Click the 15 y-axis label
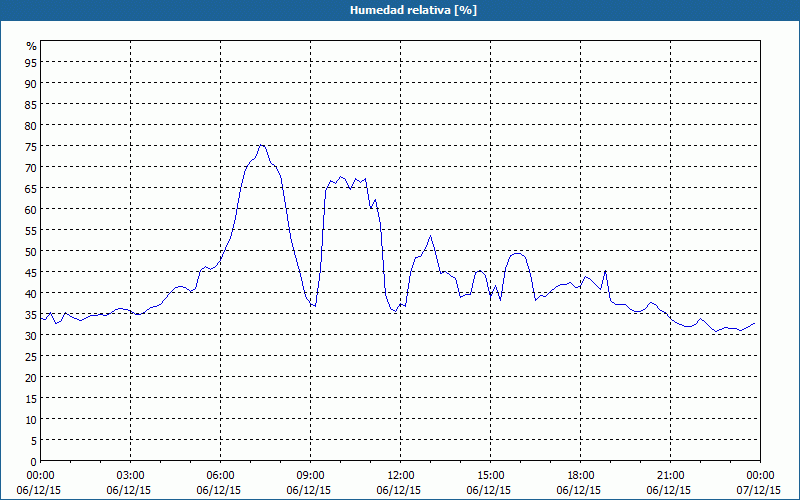The width and height of the screenshot is (800, 500). (x=31, y=398)
